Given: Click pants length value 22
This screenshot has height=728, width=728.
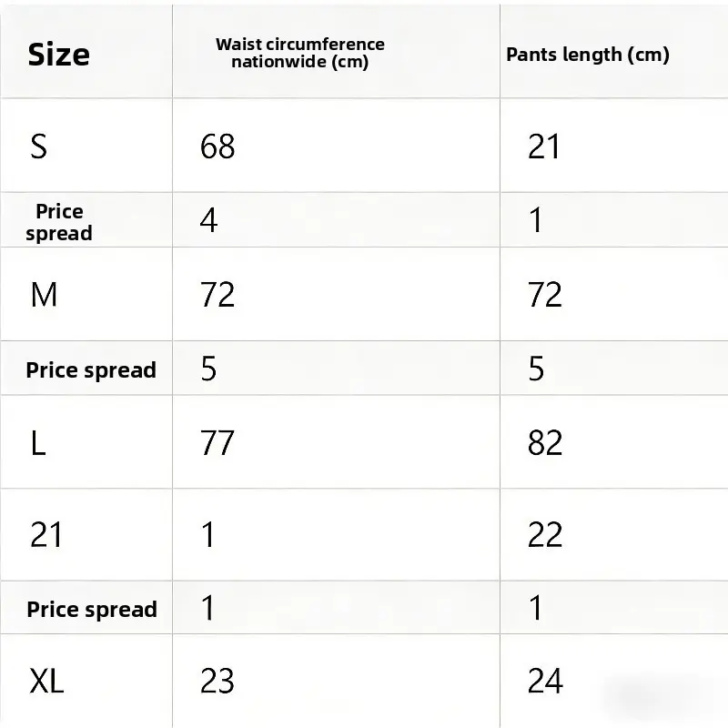Looking at the screenshot, I should (x=544, y=535).
